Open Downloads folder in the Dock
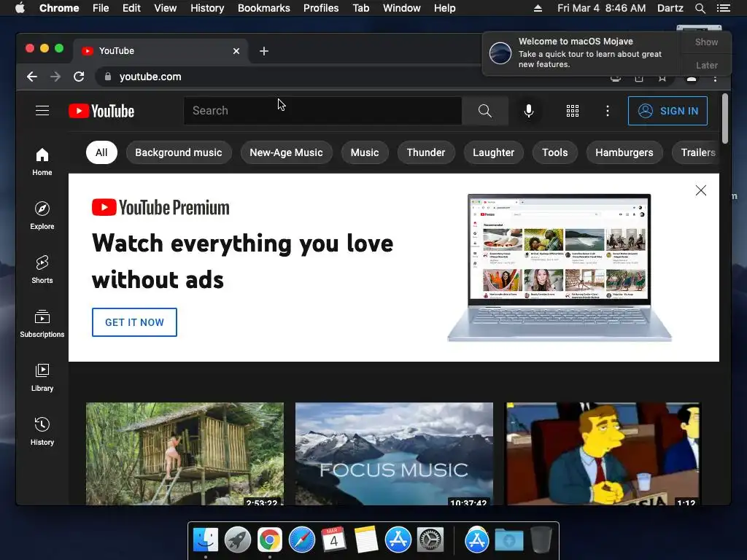 tap(508, 540)
